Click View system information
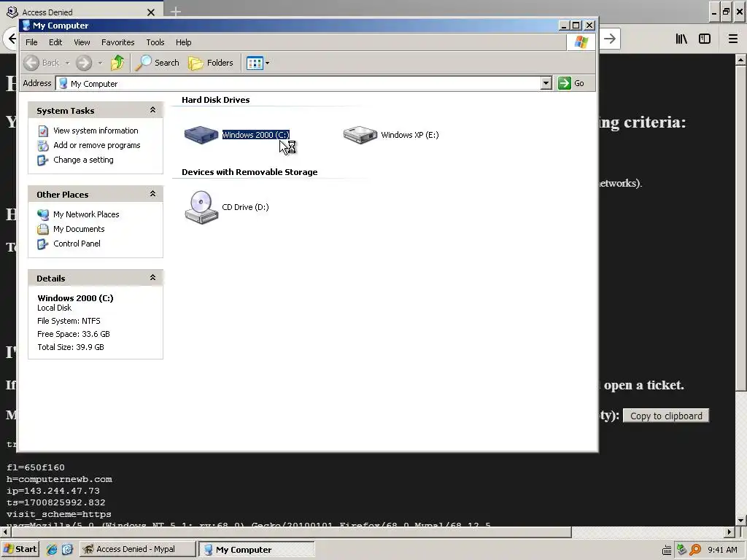The width and height of the screenshot is (747, 560). click(x=96, y=131)
